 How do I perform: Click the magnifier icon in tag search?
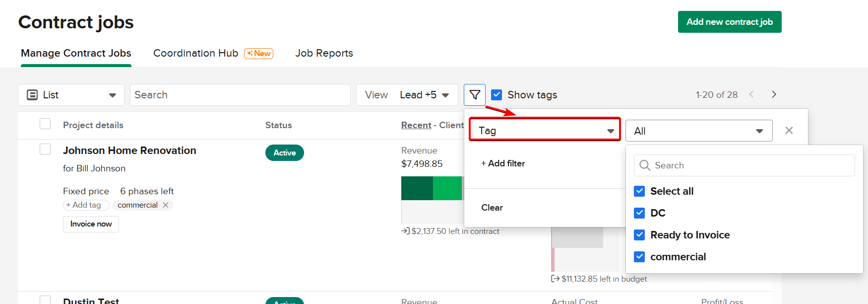click(645, 165)
